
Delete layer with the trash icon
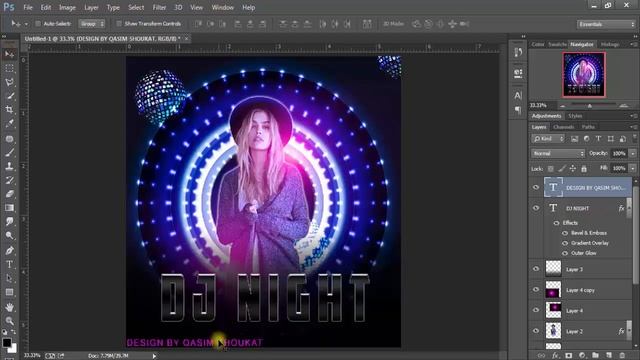pyautogui.click(x=622, y=356)
